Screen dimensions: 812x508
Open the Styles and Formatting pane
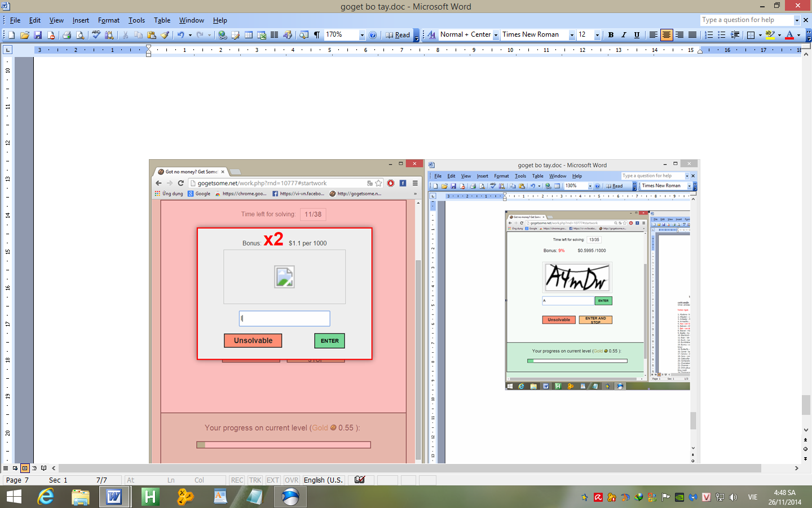point(431,35)
